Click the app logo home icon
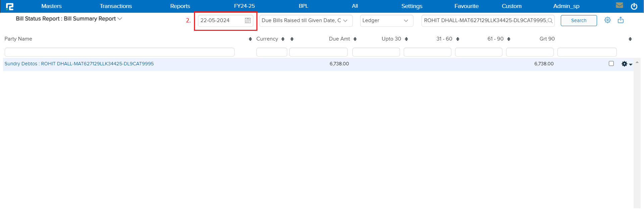 coord(10,6)
